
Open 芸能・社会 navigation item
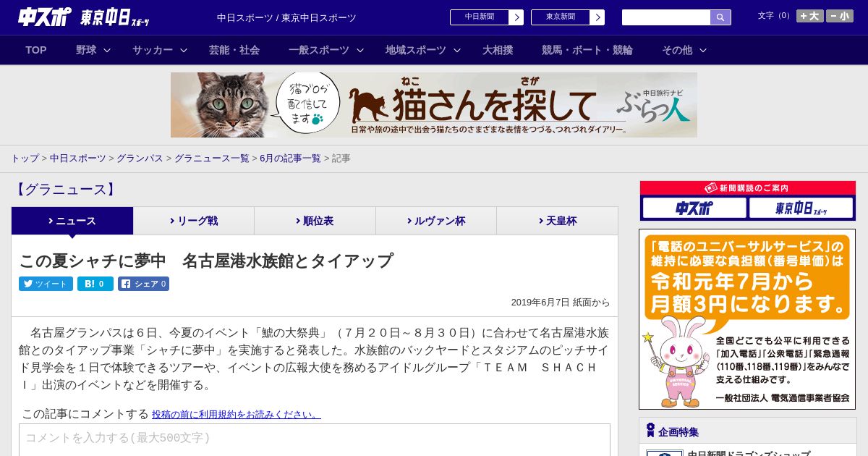coord(234,50)
